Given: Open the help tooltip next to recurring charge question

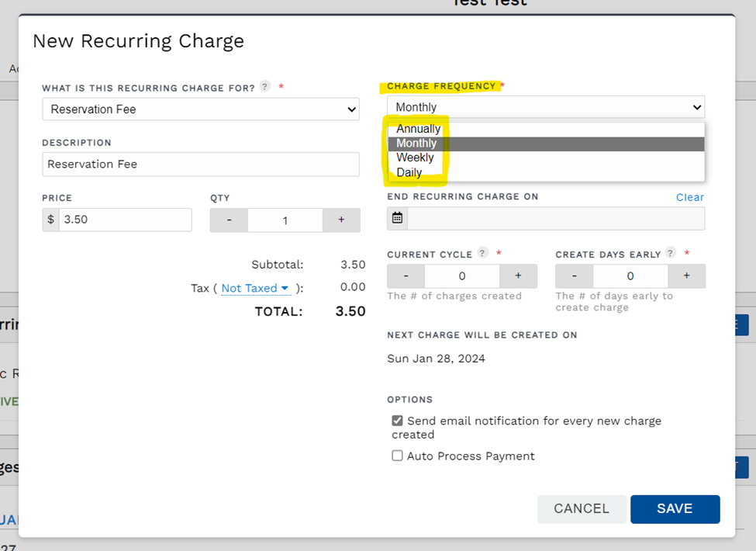Looking at the screenshot, I should (264, 88).
